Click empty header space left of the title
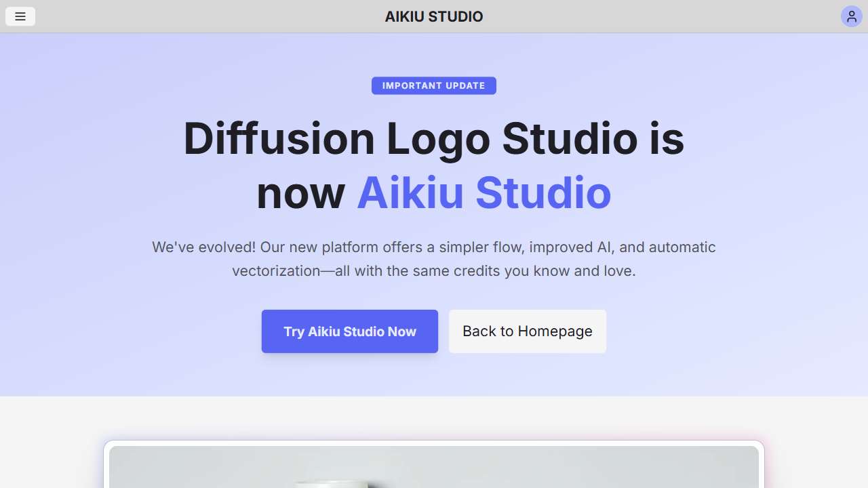868x488 pixels. click(x=203, y=16)
